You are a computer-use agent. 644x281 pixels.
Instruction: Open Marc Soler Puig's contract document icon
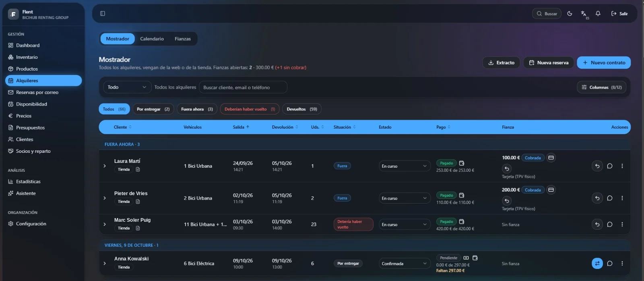pyautogui.click(x=138, y=228)
